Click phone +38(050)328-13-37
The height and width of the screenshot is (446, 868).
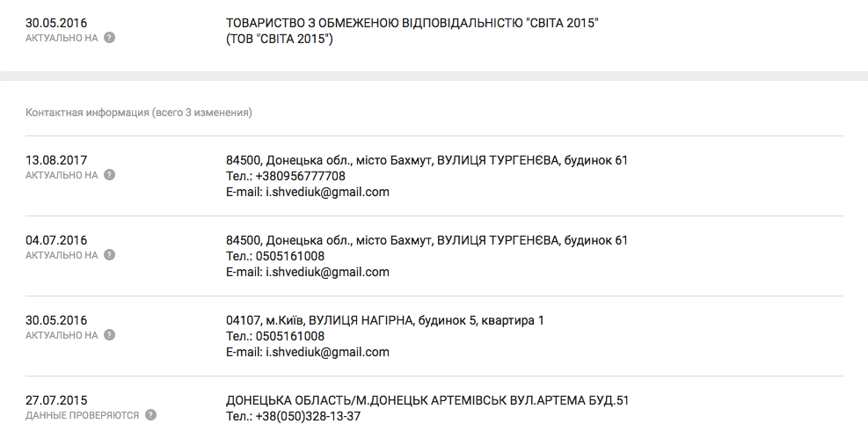(308, 416)
